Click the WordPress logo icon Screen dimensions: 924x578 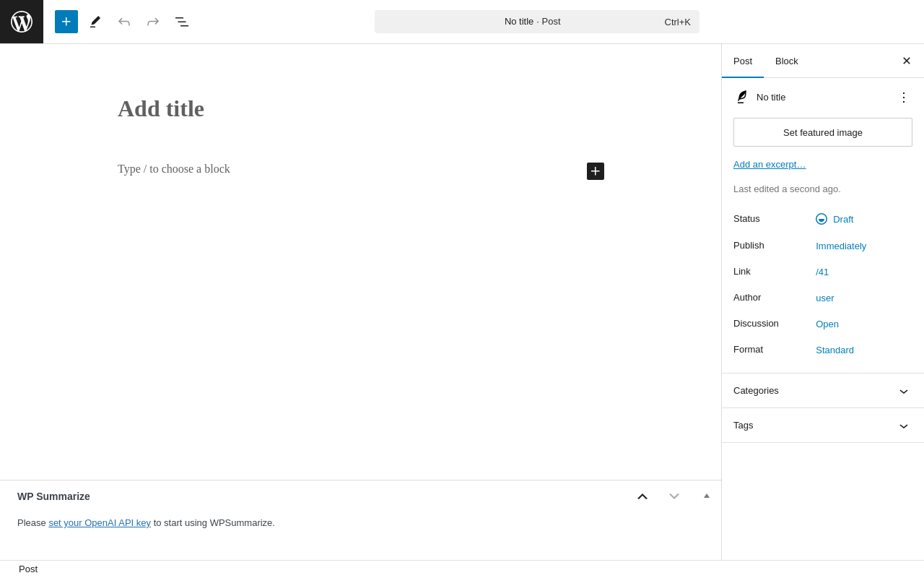(22, 22)
